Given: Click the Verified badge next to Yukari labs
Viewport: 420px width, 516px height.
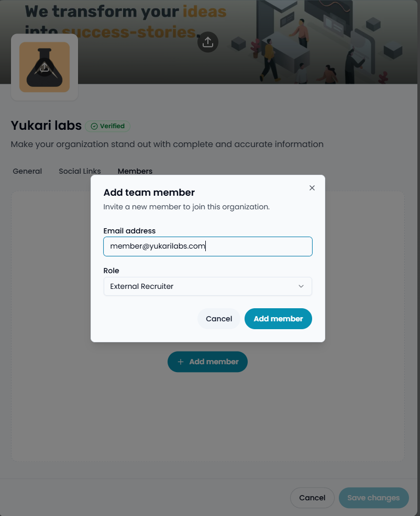Looking at the screenshot, I should (x=108, y=126).
